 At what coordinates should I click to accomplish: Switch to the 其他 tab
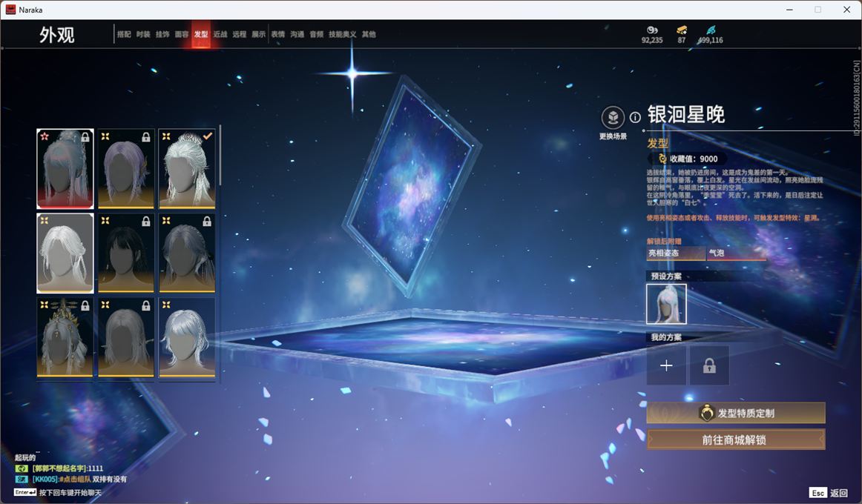369,34
